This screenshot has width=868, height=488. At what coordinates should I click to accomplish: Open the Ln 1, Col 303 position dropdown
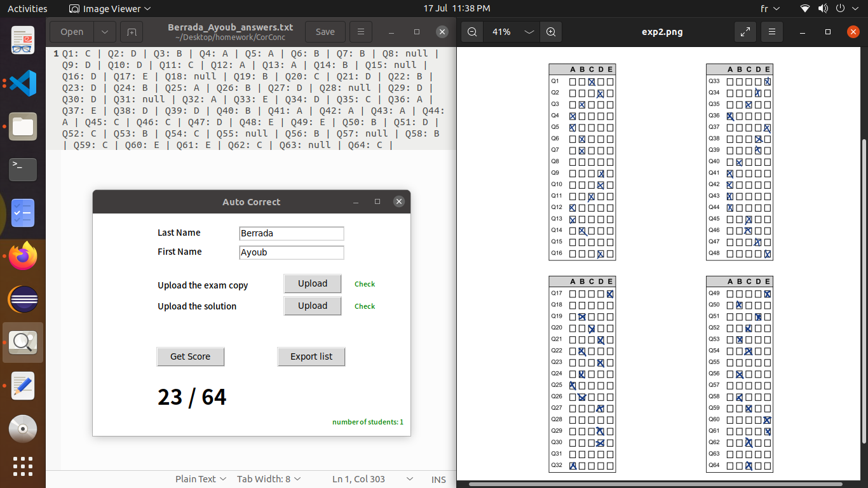[372, 479]
